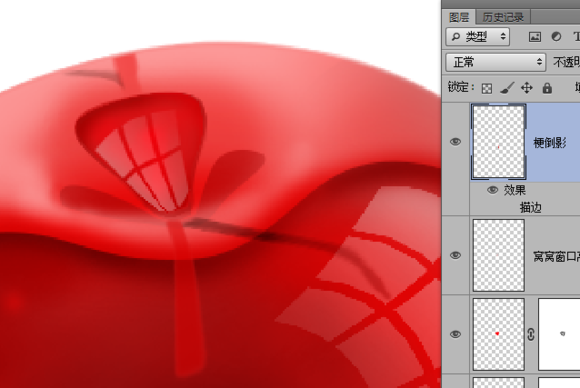Hide the masked layer below 窝窝窗口
580x388 pixels.
[x=455, y=334]
